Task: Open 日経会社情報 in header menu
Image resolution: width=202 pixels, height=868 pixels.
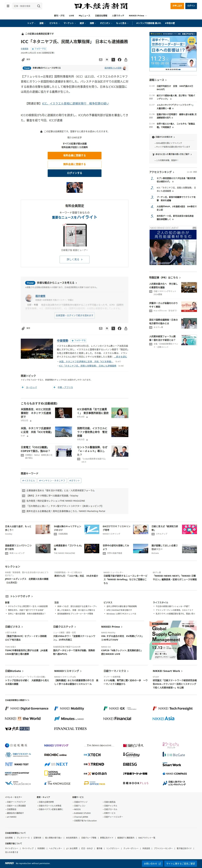Action: (x=101, y=16)
